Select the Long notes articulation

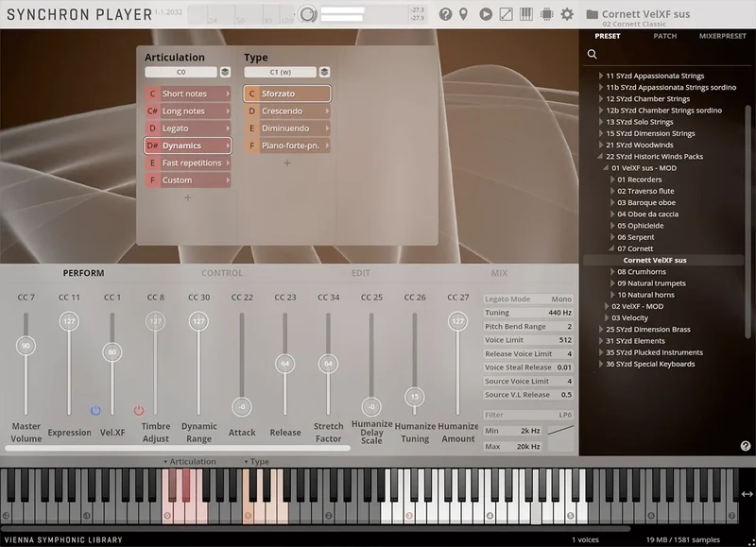[x=188, y=111]
